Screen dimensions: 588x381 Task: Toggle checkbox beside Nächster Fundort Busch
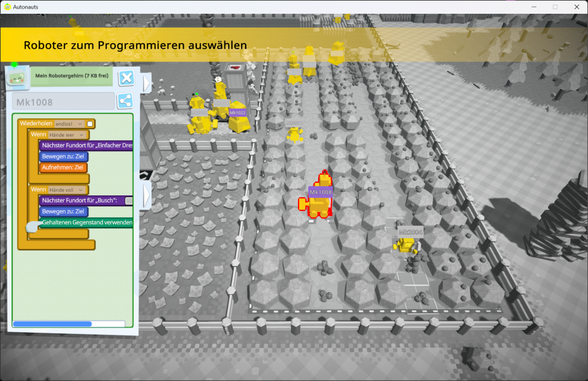point(129,201)
